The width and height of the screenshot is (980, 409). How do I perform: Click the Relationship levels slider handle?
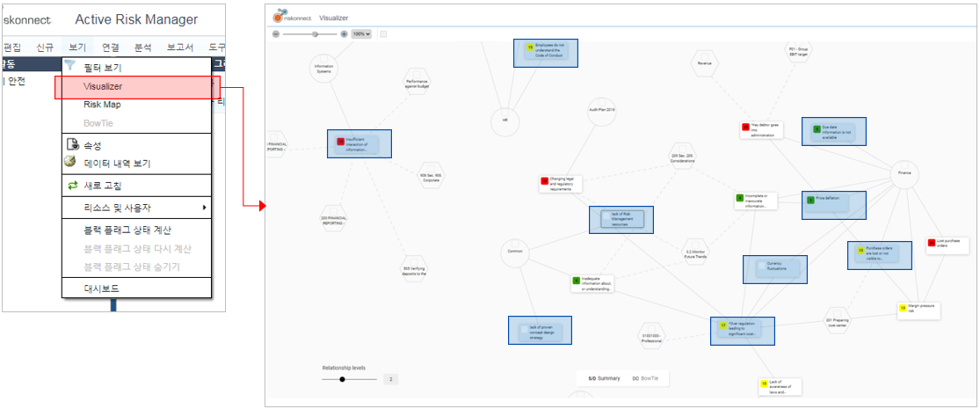tap(342, 379)
